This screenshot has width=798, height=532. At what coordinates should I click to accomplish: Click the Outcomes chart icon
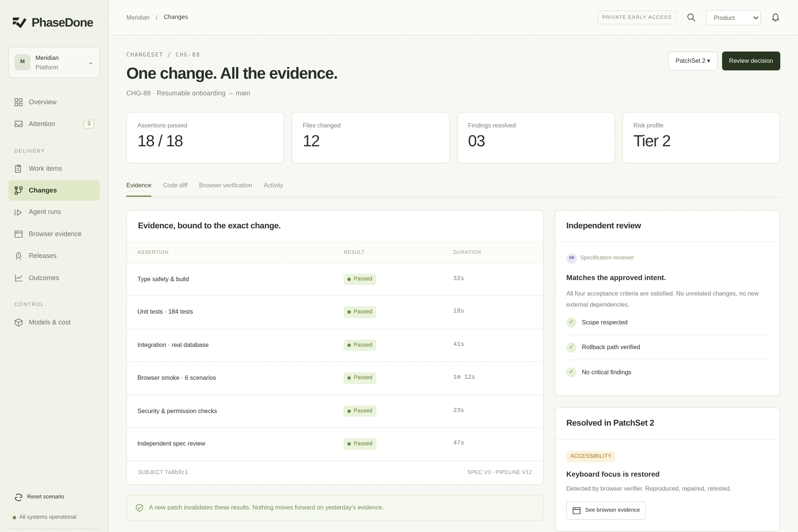18,278
